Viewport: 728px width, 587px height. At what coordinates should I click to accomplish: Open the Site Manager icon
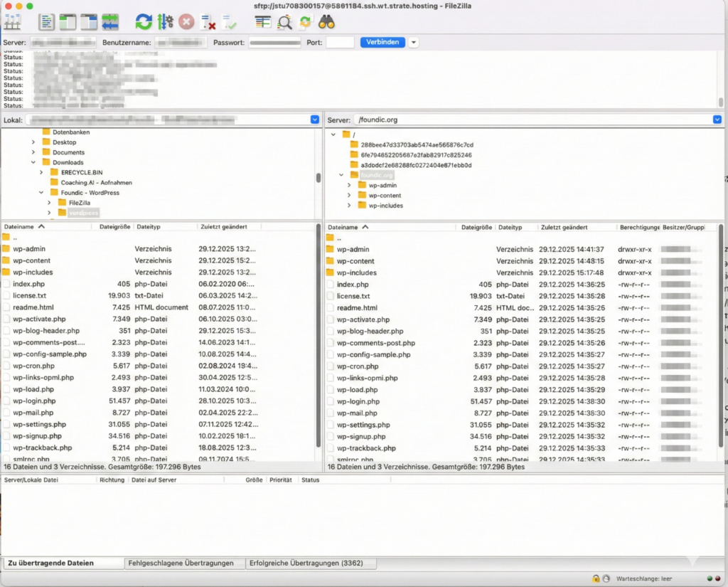12,21
